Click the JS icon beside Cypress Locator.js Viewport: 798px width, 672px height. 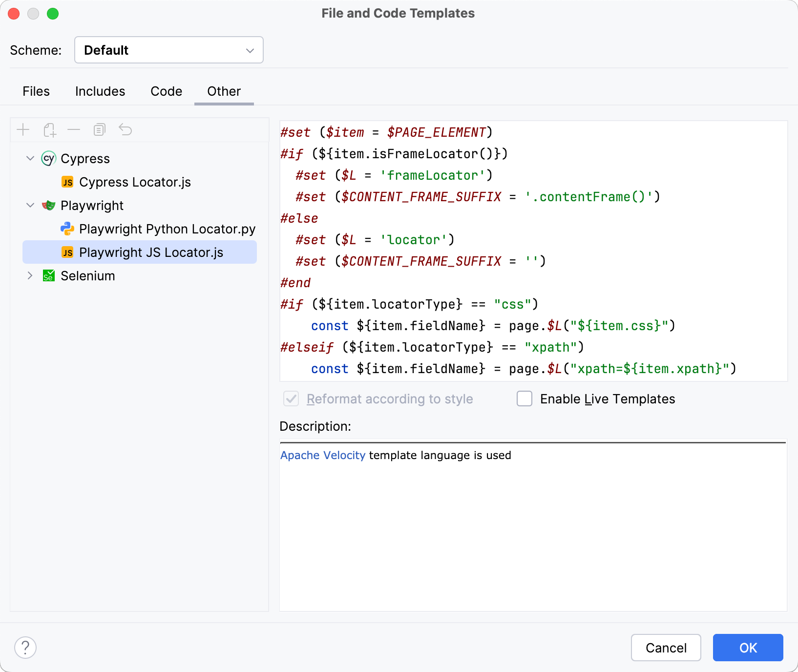point(68,182)
